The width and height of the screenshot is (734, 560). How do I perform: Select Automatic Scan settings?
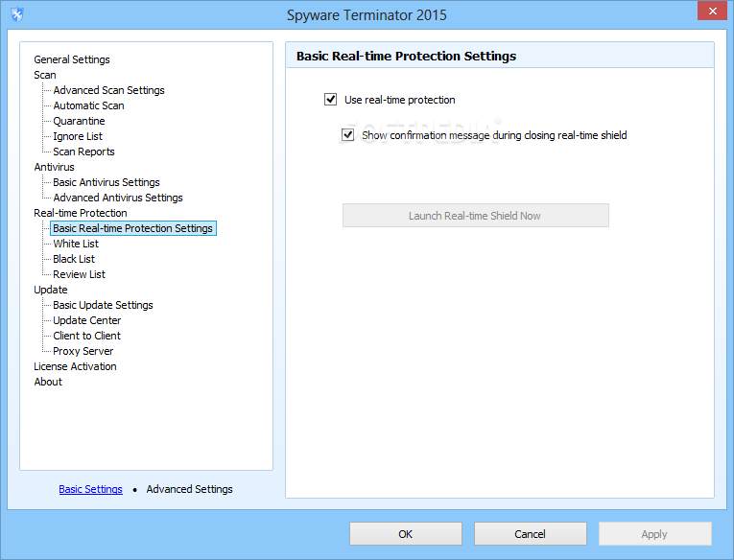pos(88,105)
